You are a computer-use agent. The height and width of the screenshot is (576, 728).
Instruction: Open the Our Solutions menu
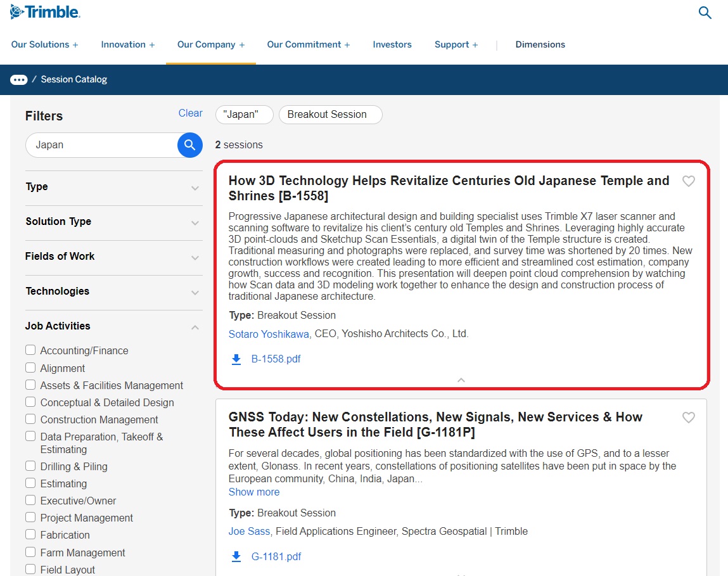[44, 44]
